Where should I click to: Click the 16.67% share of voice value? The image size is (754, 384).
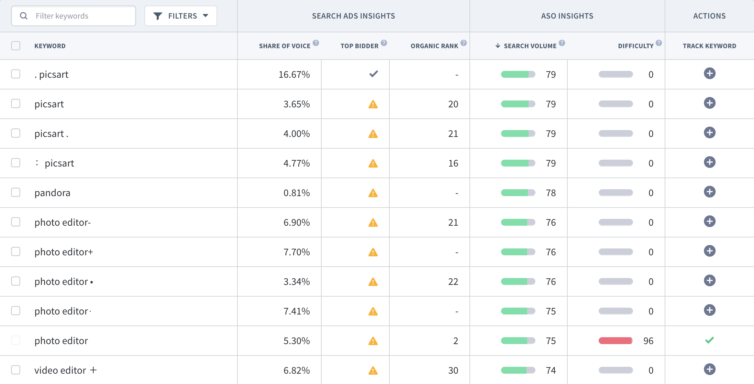click(294, 74)
